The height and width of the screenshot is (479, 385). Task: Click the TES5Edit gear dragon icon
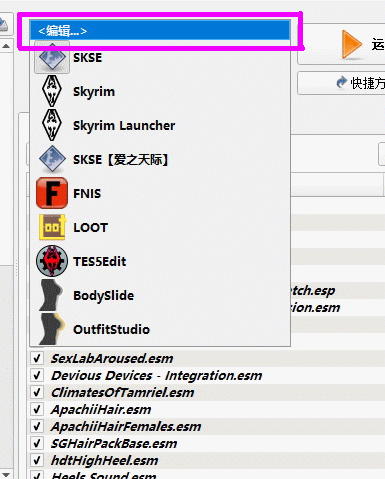point(52,261)
